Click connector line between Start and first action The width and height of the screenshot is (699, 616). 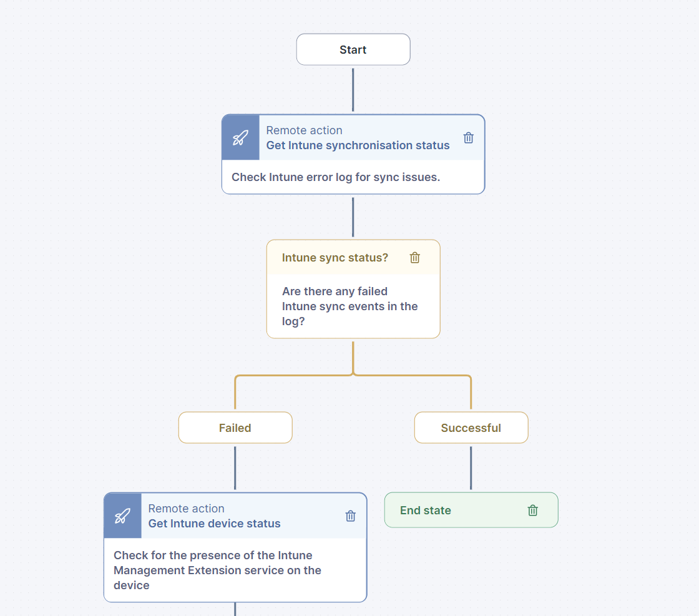[x=353, y=90]
